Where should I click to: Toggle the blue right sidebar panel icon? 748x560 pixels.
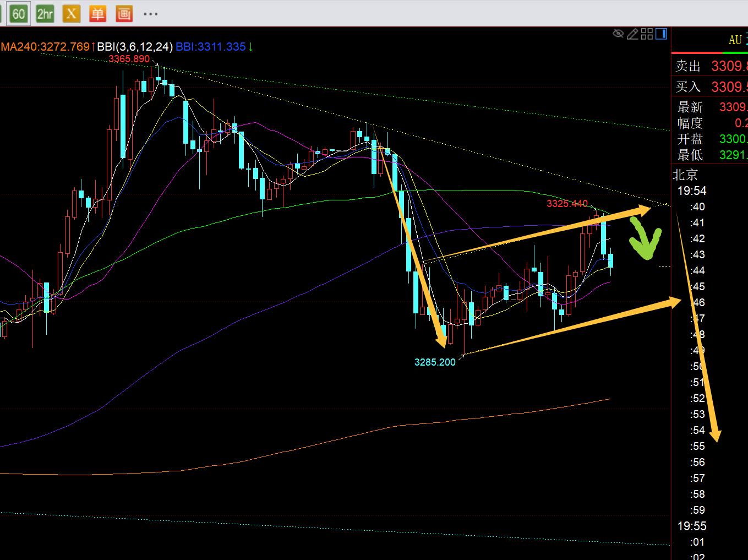[x=661, y=34]
